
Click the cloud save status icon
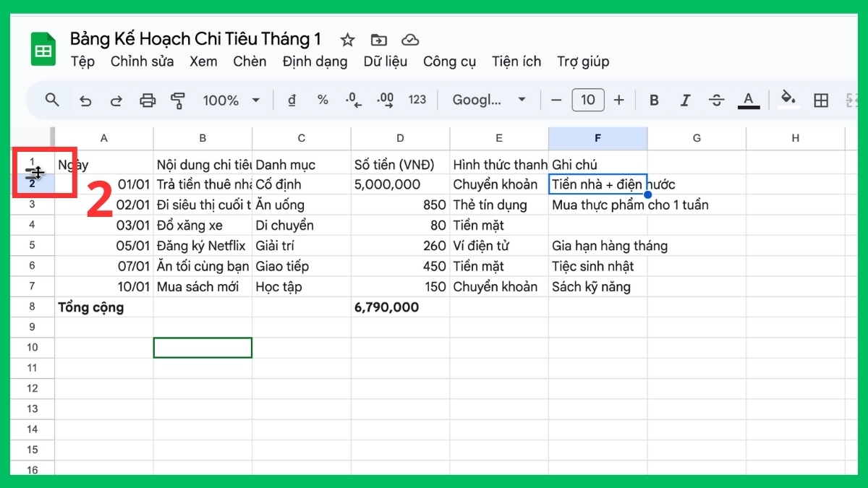(410, 40)
